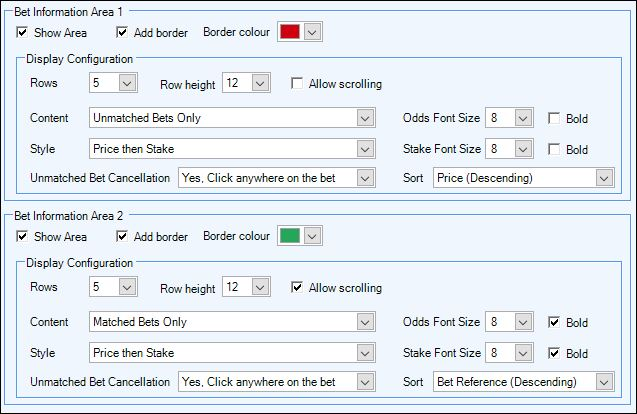The height and width of the screenshot is (414, 637).
Task: Open Area 2 Unmatched Bet Cancellation dropdown
Action: 277,382
